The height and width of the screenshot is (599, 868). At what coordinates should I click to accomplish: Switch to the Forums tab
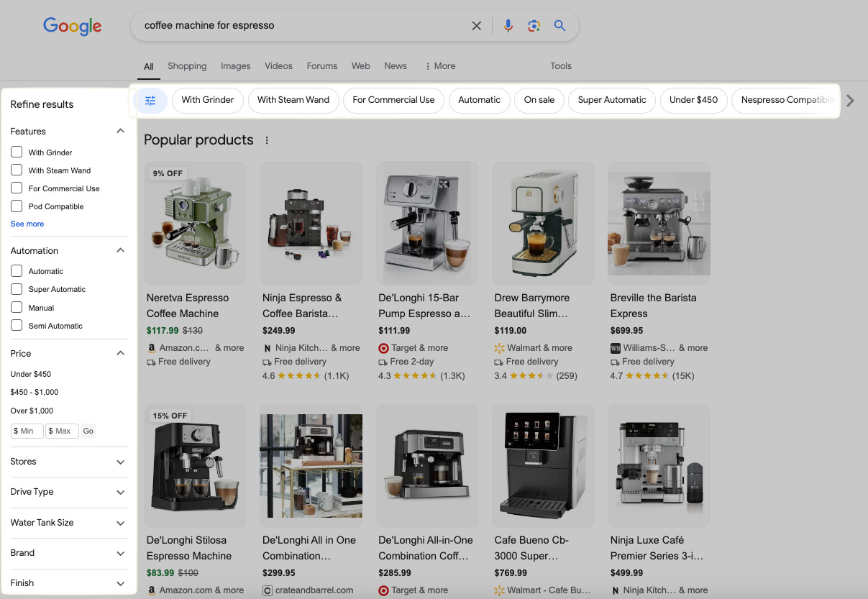(322, 66)
